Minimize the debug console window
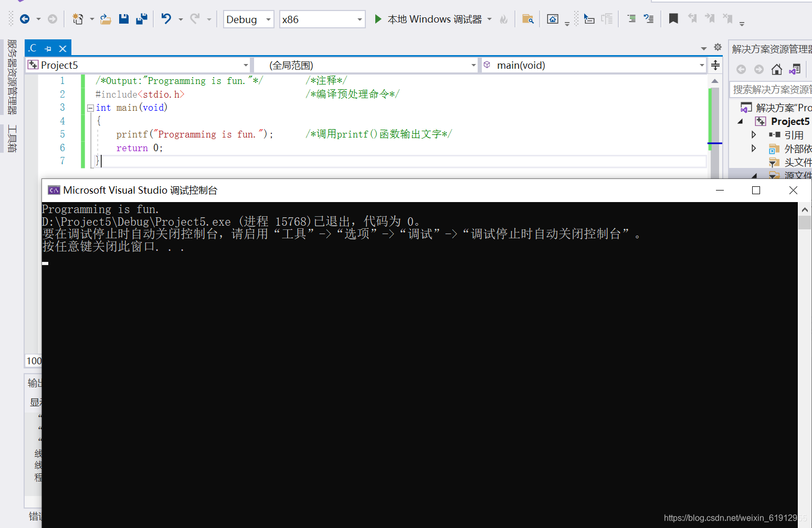This screenshot has width=812, height=528. 720,190
